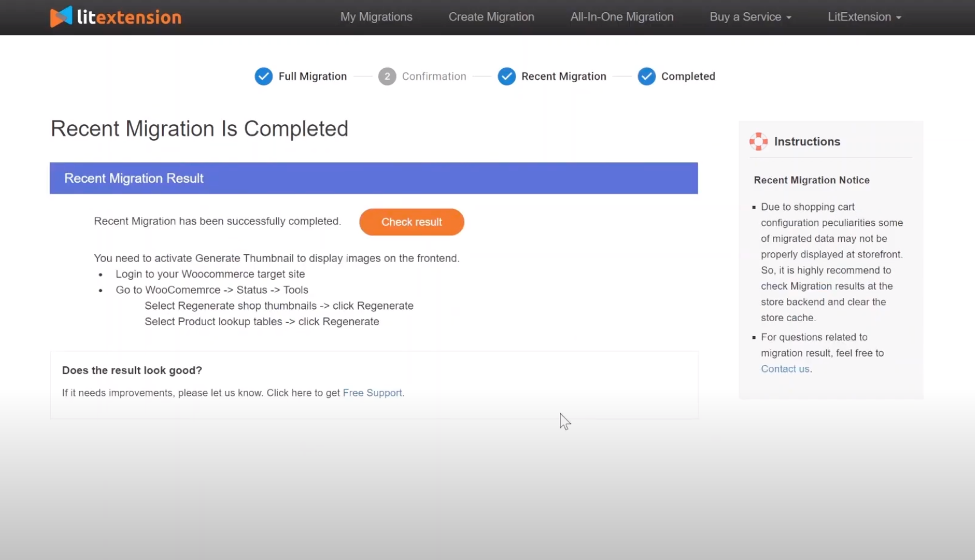Expand the LitExtension account dropdown

pos(864,17)
